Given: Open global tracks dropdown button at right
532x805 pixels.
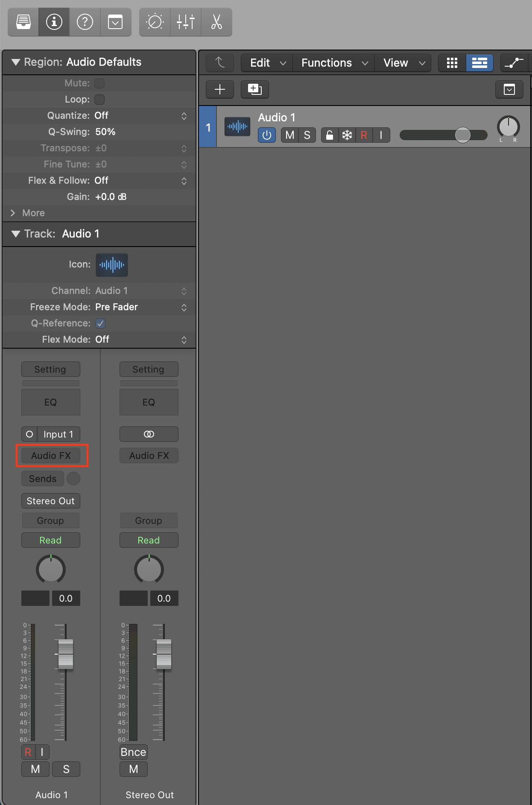Looking at the screenshot, I should (x=509, y=89).
